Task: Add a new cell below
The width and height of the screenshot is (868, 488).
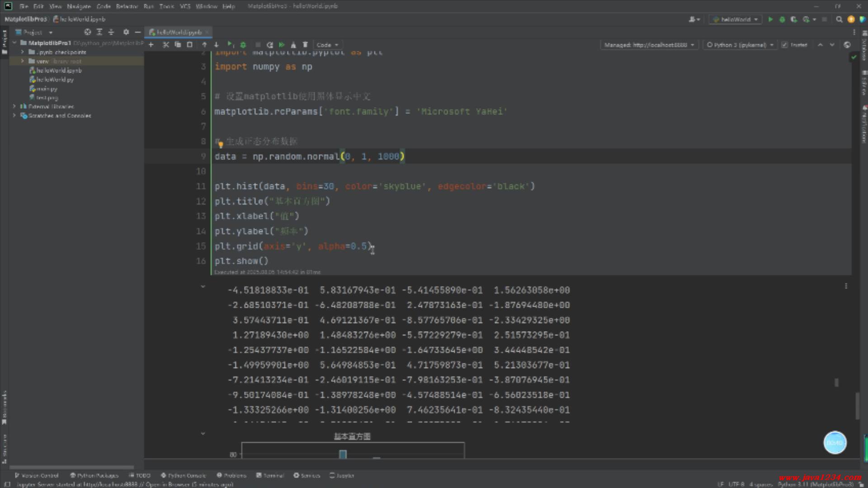Action: 151,45
